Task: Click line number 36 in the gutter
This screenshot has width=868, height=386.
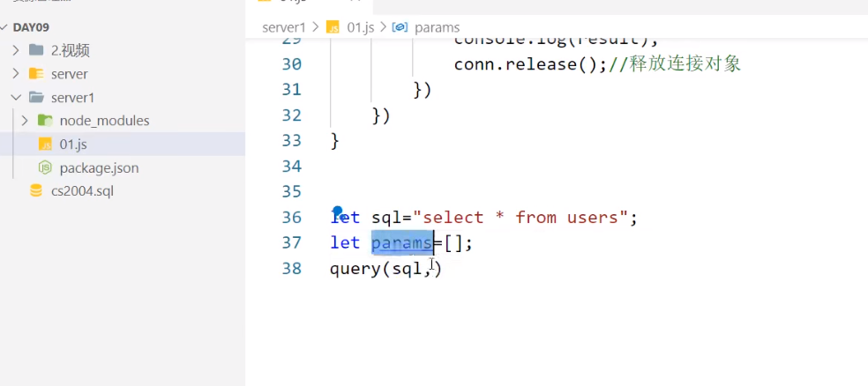Action: tap(292, 217)
